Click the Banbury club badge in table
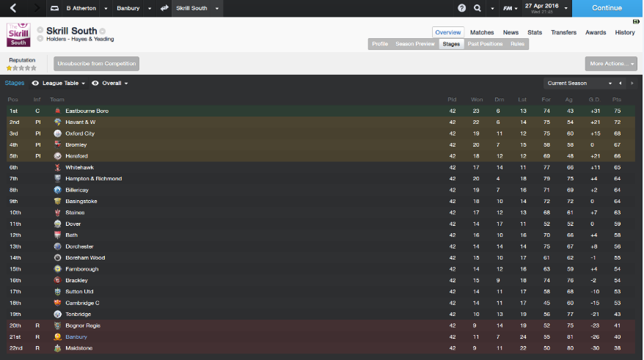 coord(57,337)
